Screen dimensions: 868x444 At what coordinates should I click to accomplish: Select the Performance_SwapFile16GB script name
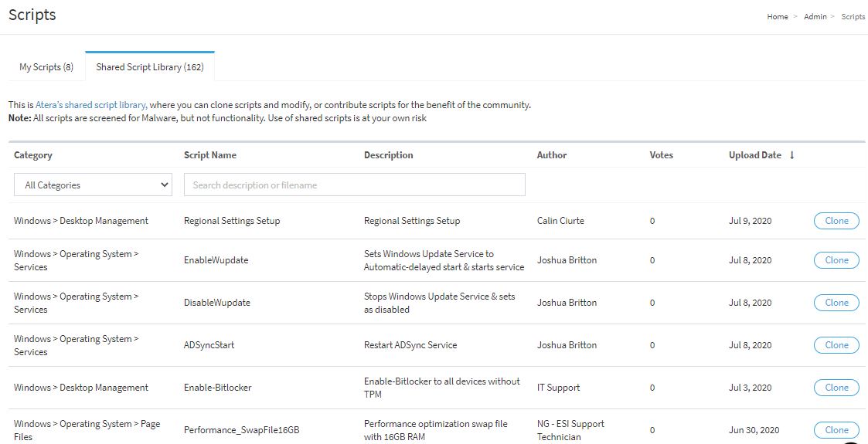pyautogui.click(x=241, y=429)
